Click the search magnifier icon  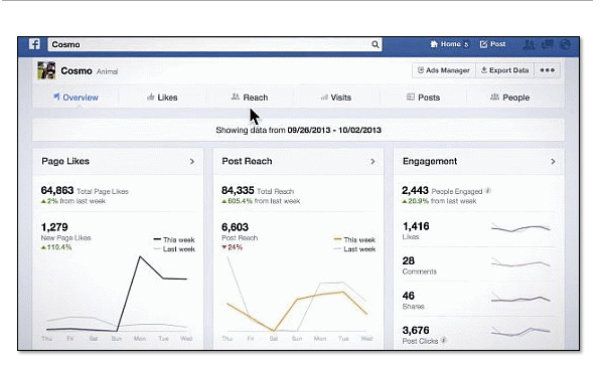coord(375,44)
